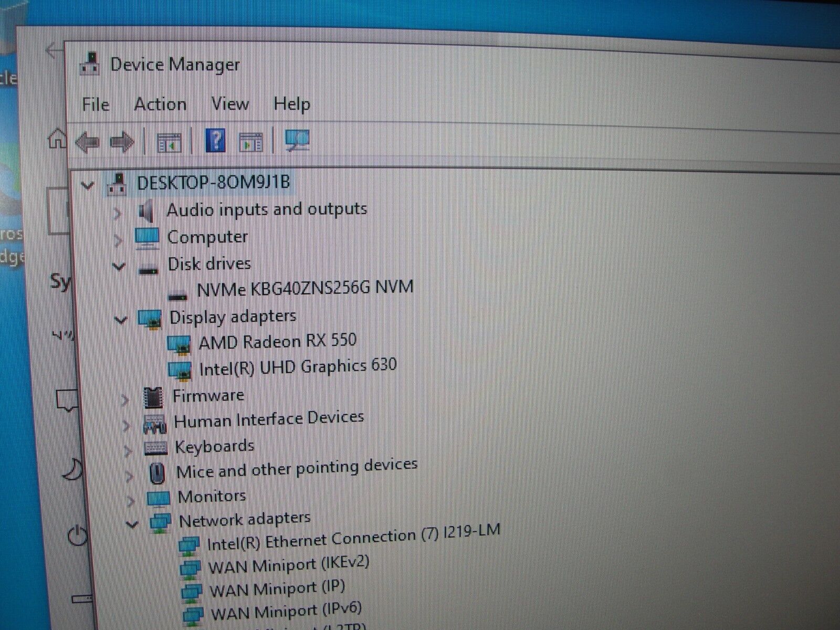Open the View menu
The width and height of the screenshot is (840, 630).
coord(230,103)
